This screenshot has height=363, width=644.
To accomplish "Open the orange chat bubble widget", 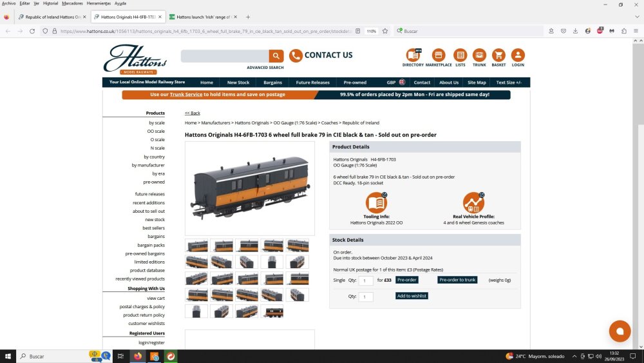I will coord(620,331).
